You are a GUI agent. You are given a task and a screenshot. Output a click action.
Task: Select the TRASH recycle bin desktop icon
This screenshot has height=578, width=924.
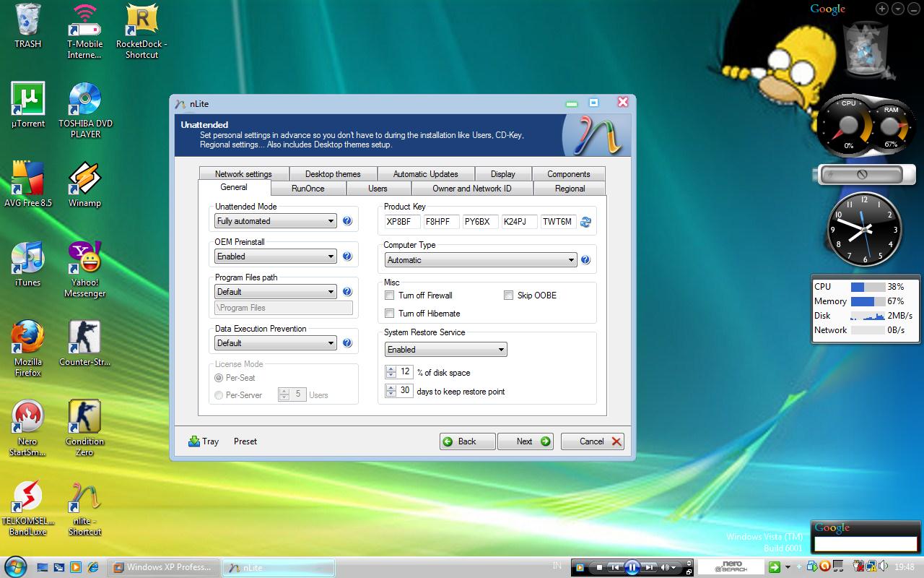coord(28,26)
